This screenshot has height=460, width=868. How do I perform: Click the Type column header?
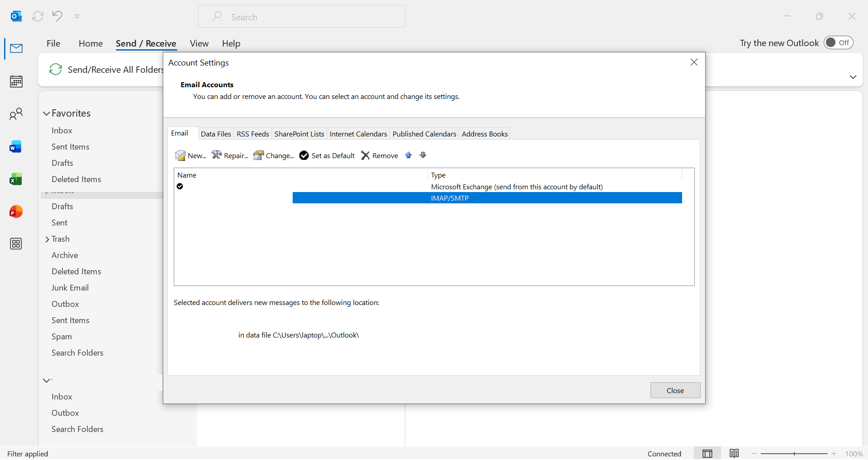pos(555,175)
